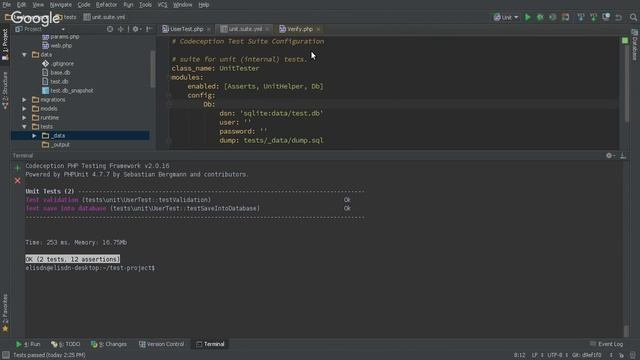640x360 pixels.
Task: Select the _output folder
Action: point(56,144)
